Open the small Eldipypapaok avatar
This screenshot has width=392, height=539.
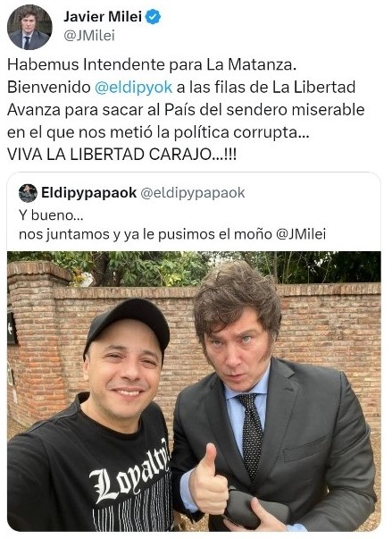[x=28, y=193]
